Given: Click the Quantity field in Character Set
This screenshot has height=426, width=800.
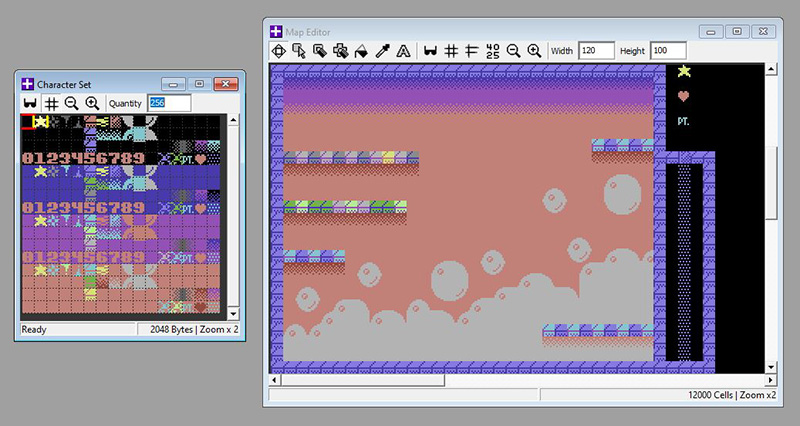Looking at the screenshot, I should [x=169, y=103].
